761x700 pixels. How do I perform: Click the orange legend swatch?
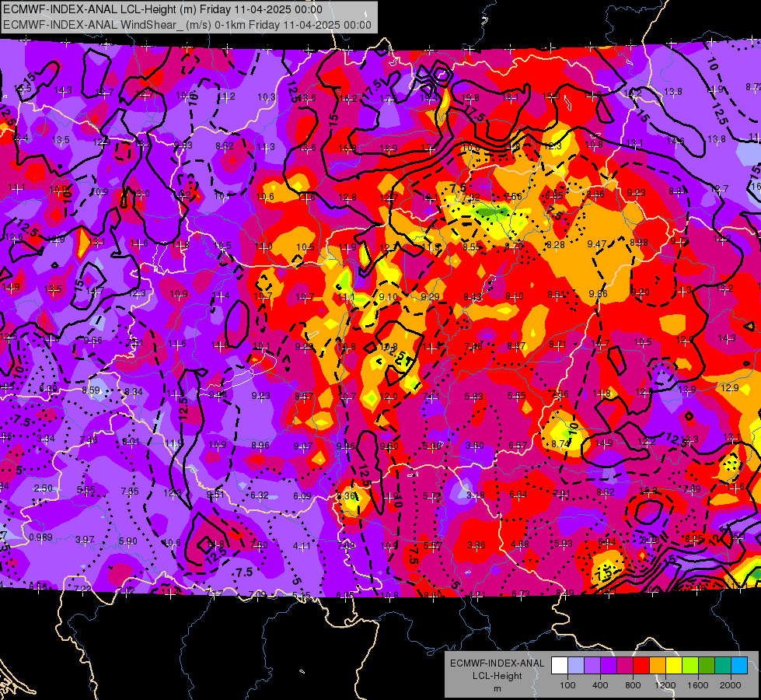coord(658,666)
